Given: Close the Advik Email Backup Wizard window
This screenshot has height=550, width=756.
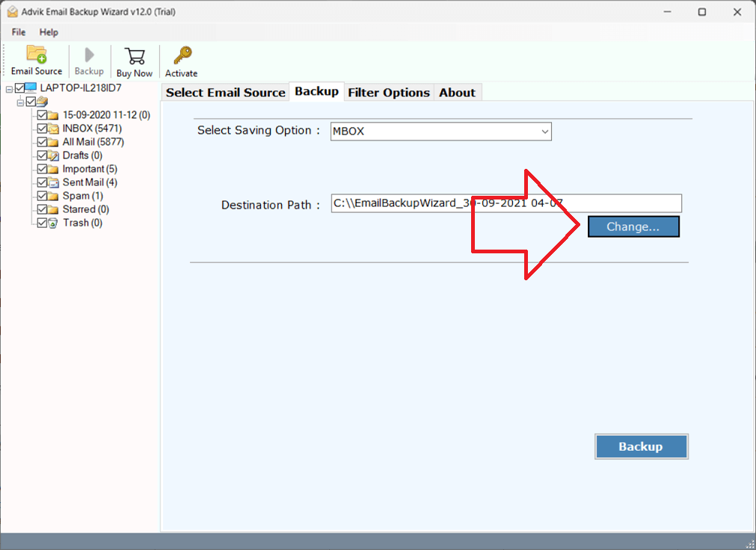Looking at the screenshot, I should point(737,12).
